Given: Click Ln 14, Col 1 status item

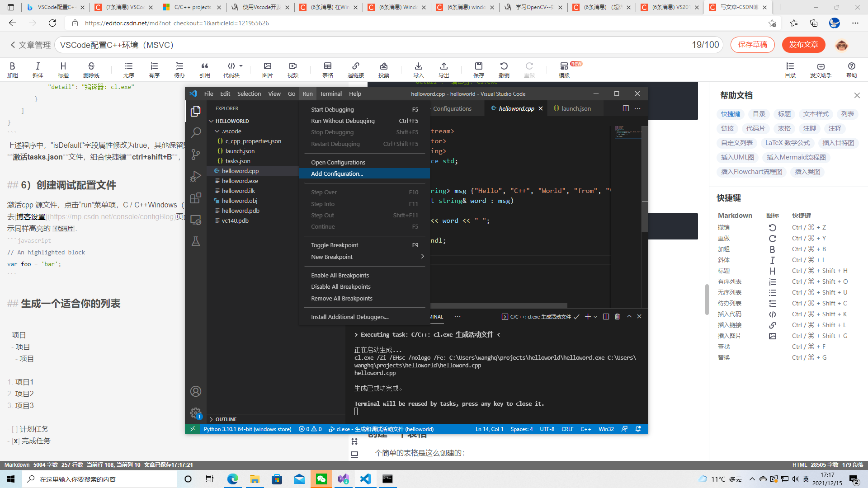Looking at the screenshot, I should [x=489, y=429].
